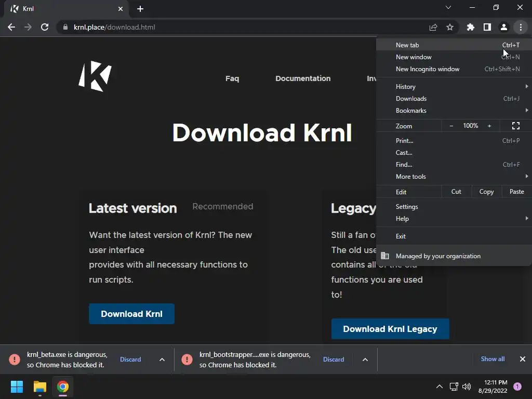Open the Extensions puzzle icon
This screenshot has width=532, height=399.
470,27
